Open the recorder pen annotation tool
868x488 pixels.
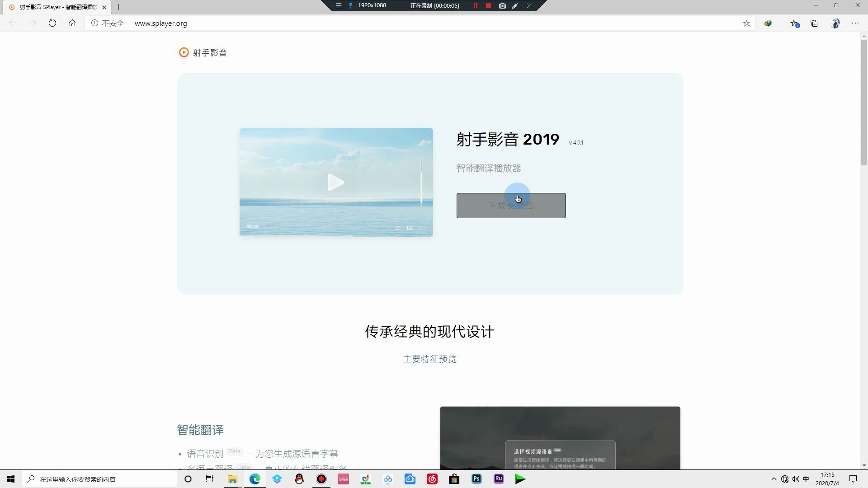(x=515, y=6)
